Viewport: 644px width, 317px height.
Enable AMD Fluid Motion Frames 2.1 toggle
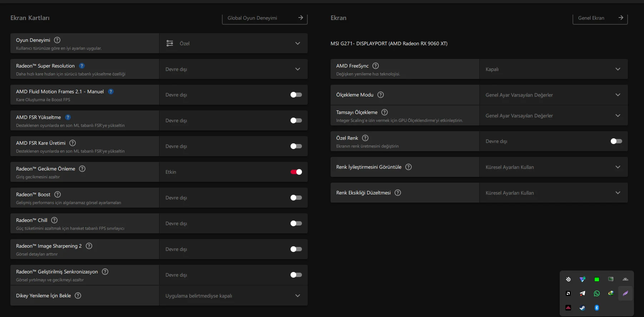coord(296,95)
